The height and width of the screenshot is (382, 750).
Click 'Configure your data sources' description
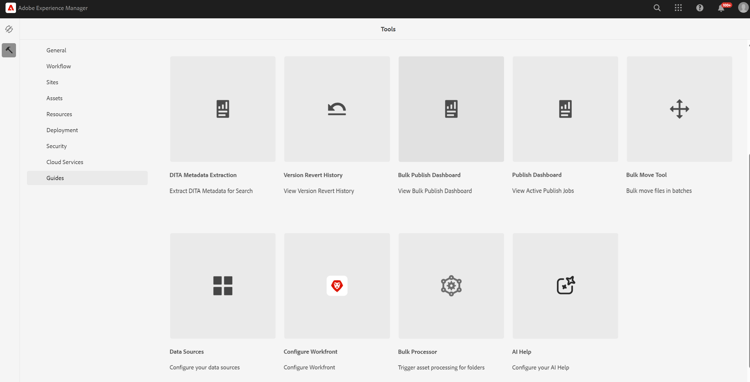coord(205,368)
